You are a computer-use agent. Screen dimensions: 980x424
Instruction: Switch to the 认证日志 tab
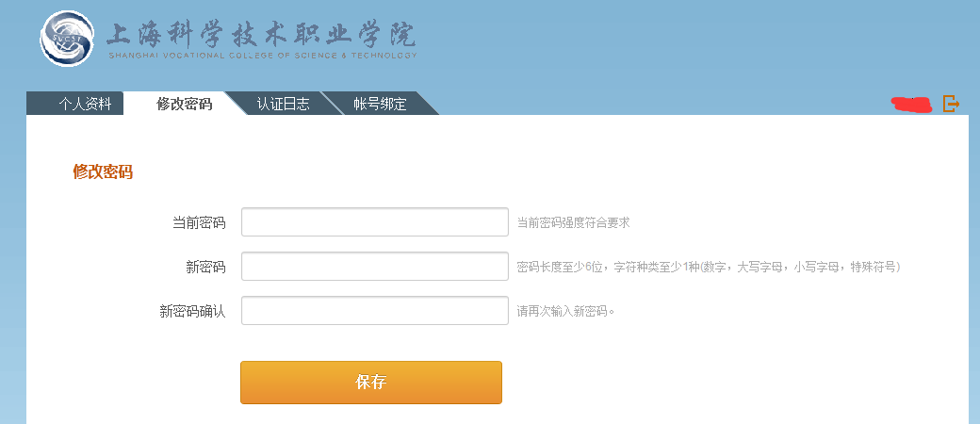pyautogui.click(x=283, y=105)
